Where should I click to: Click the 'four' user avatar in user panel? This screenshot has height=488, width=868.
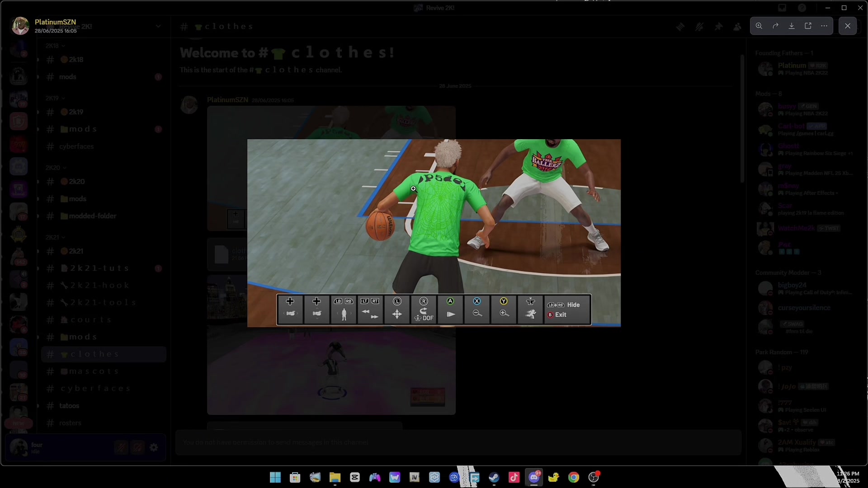pyautogui.click(x=19, y=447)
